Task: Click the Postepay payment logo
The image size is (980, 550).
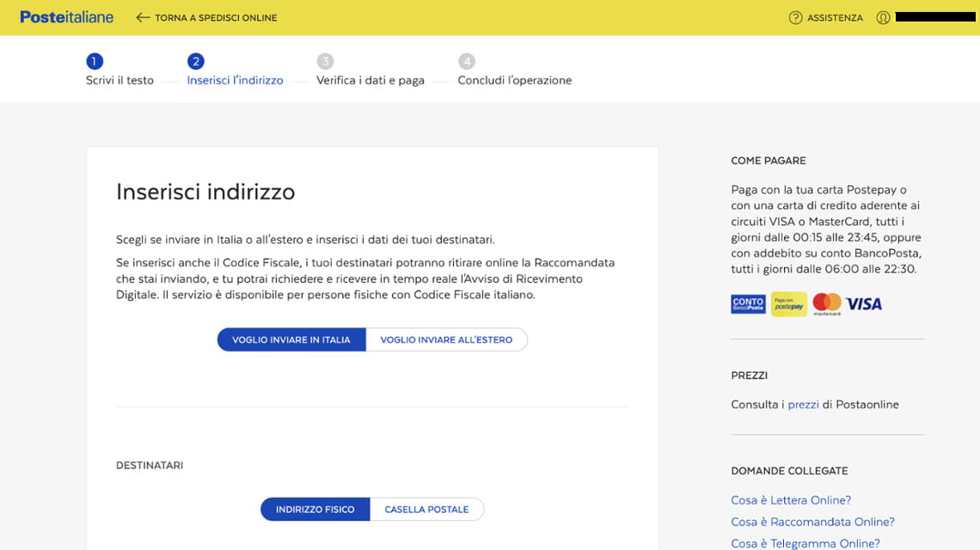Action: [x=789, y=304]
